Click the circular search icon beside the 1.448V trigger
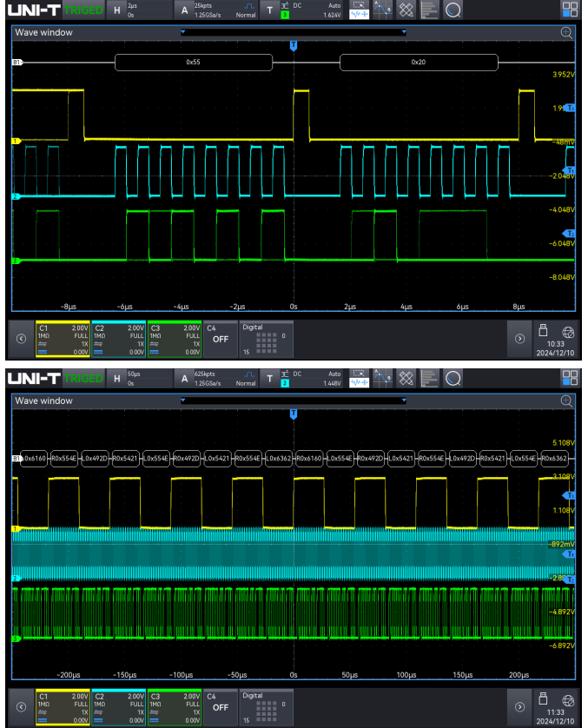Image resolution: width=588 pixels, height=728 pixels. pos(453,378)
